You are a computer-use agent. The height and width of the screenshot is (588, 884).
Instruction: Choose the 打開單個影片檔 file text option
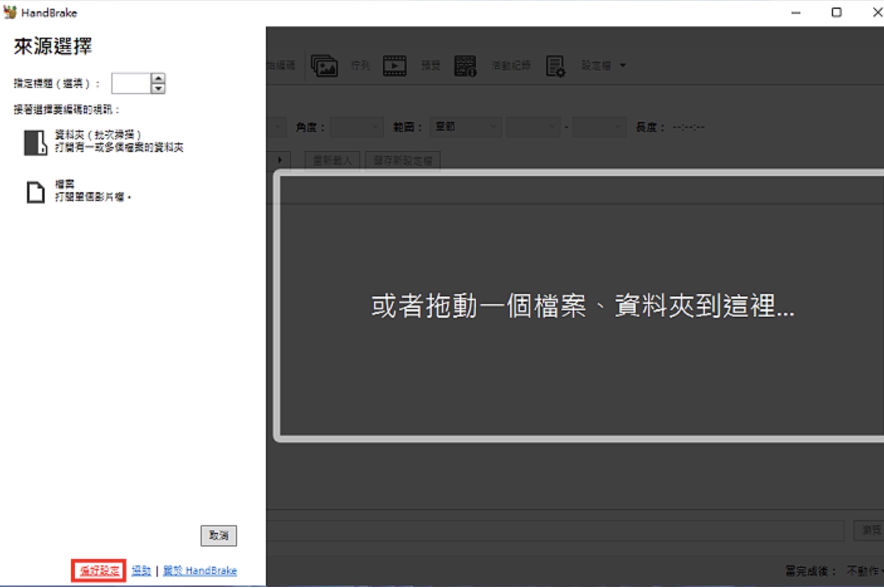pyautogui.click(x=93, y=197)
